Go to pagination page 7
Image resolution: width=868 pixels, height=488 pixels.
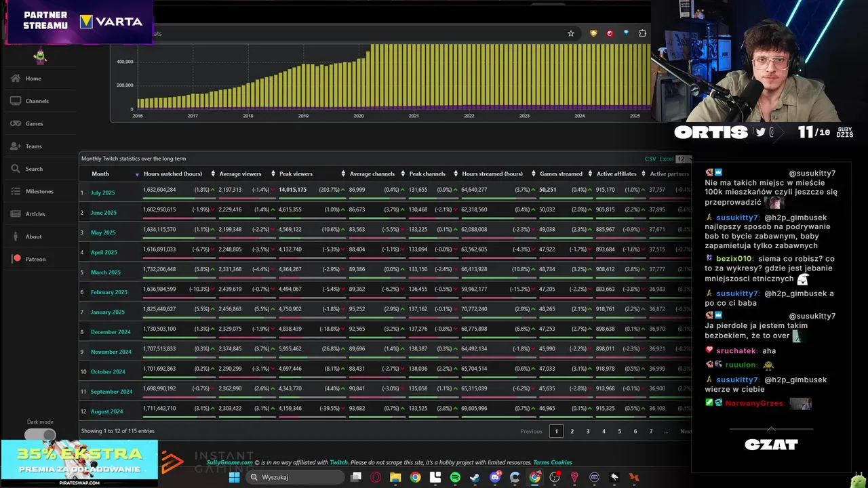coord(651,431)
